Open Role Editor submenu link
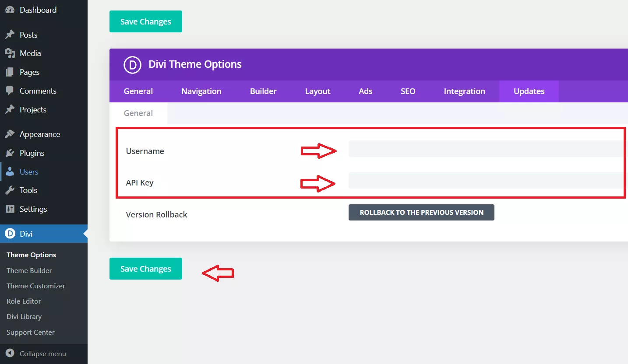628x364 pixels. 24,301
